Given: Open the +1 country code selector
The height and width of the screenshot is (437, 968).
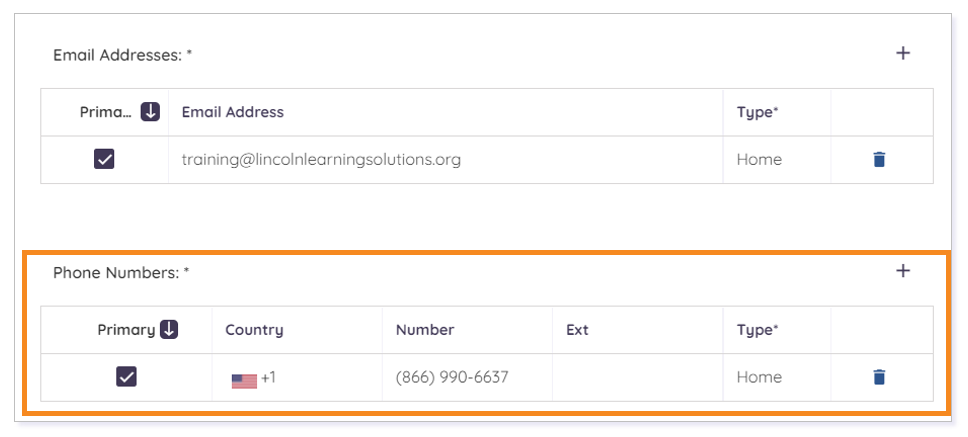Looking at the screenshot, I should (x=254, y=377).
